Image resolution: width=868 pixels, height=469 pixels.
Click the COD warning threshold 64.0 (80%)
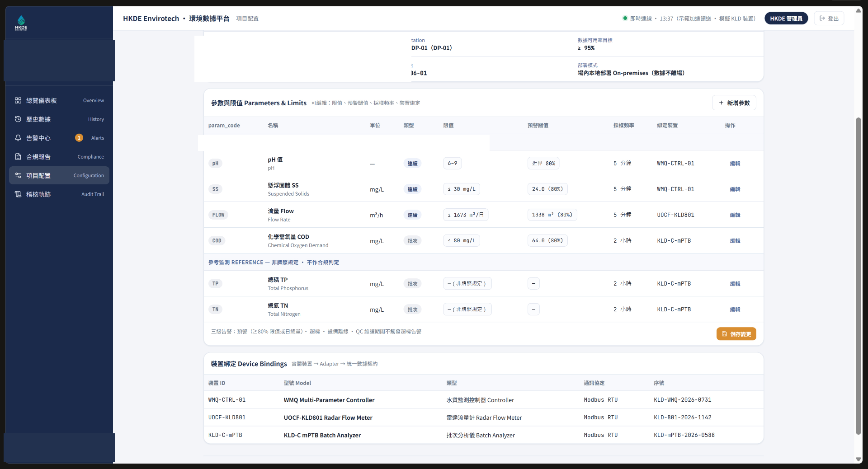[x=547, y=240]
